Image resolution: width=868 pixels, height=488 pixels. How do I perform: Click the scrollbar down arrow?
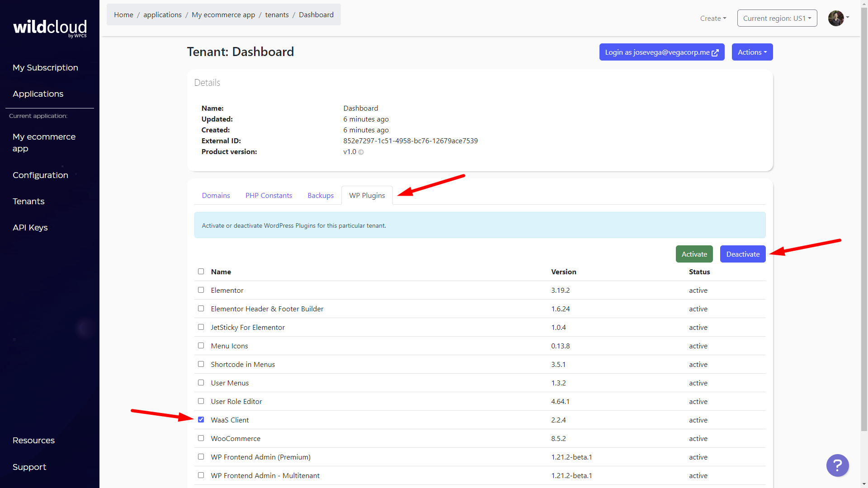pyautogui.click(x=864, y=484)
